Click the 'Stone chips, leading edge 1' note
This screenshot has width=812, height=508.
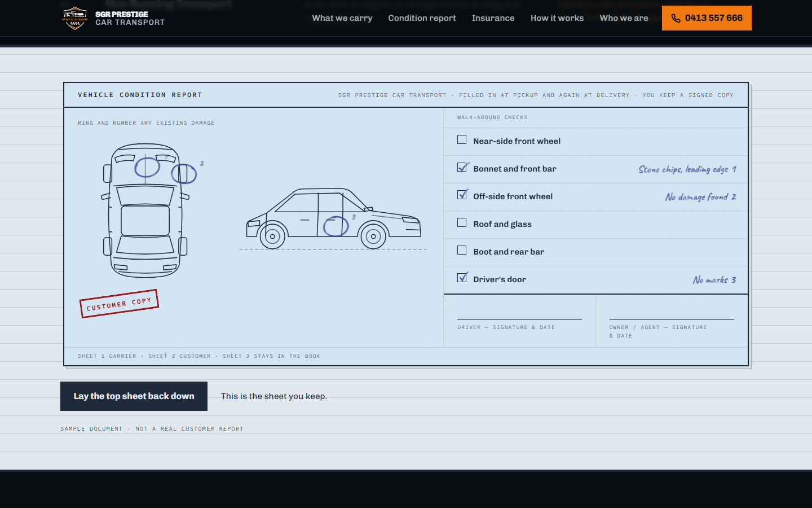[687, 169]
